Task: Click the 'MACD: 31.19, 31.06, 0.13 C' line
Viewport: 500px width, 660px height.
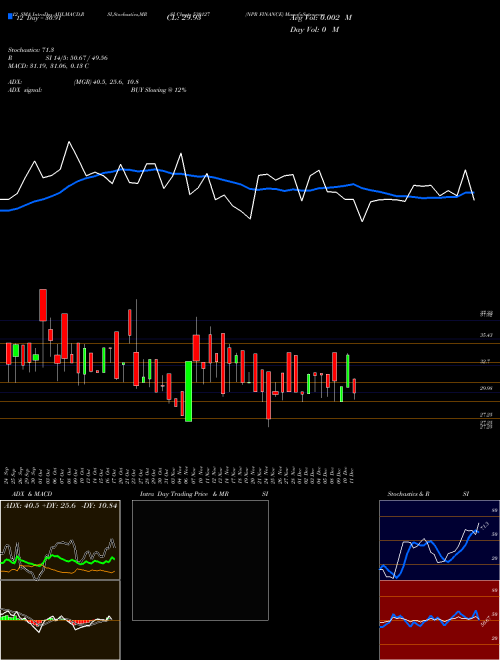Action: (48, 66)
